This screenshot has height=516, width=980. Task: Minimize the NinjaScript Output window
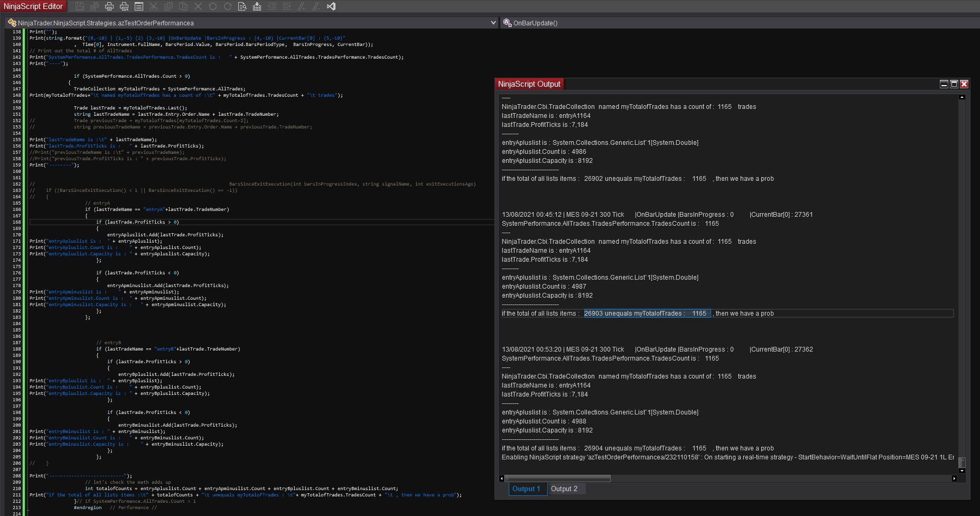[x=944, y=84]
